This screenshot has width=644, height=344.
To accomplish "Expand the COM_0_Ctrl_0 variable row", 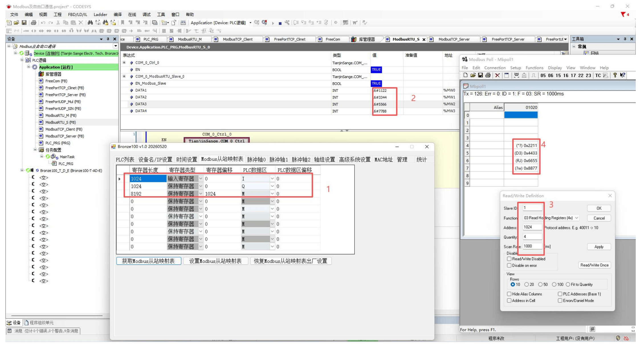I will tap(124, 63).
